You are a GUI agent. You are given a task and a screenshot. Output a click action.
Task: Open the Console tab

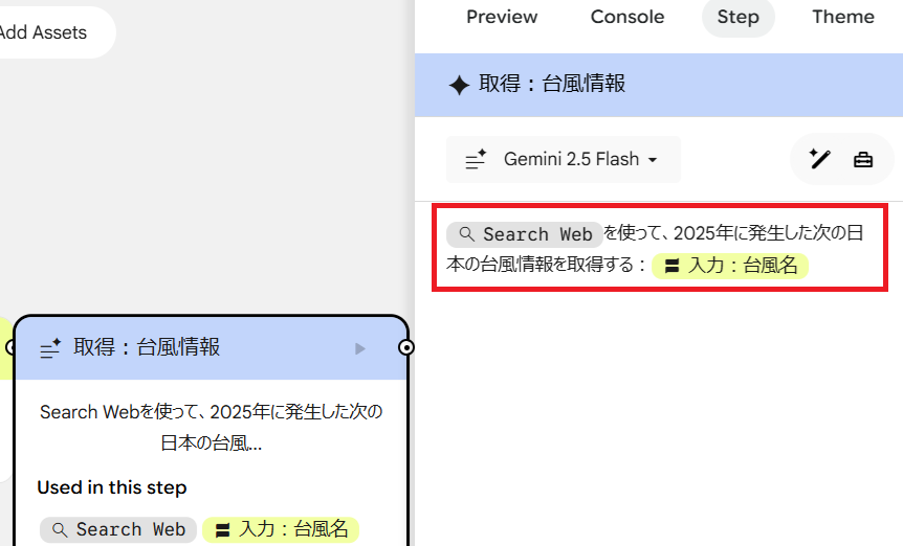coord(627,17)
